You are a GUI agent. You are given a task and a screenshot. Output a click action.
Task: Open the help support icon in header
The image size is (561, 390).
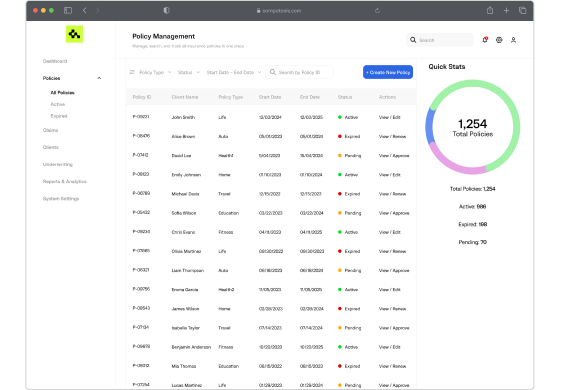click(x=499, y=40)
